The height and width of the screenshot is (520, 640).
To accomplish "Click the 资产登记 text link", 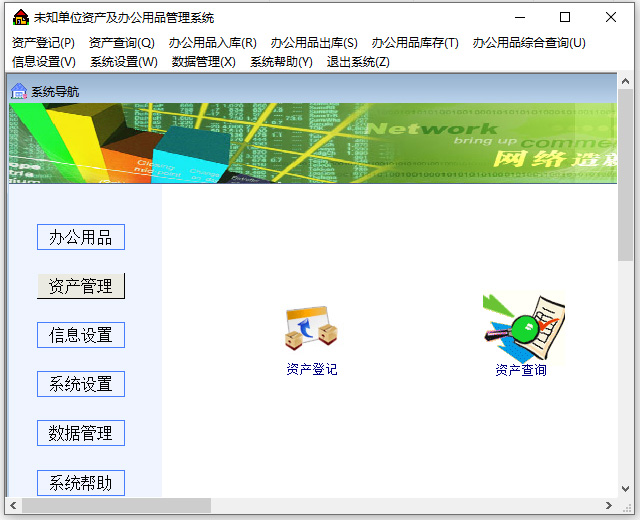I will (x=312, y=369).
